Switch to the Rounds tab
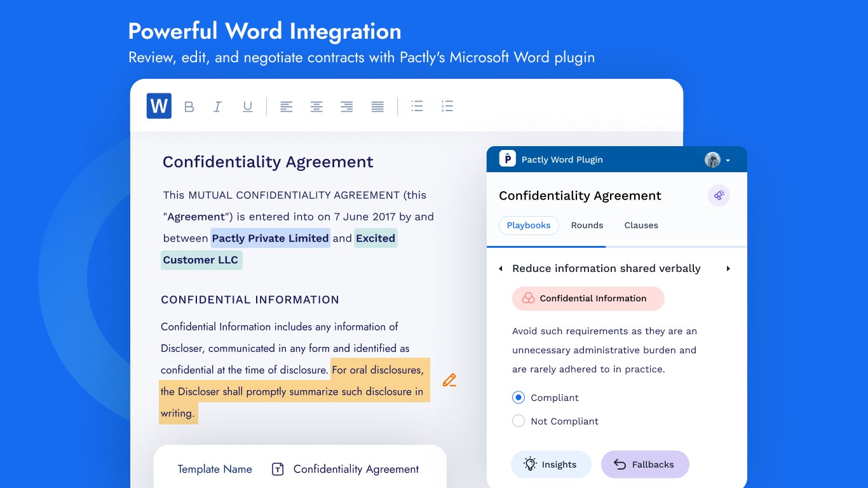868x488 pixels. 587,226
